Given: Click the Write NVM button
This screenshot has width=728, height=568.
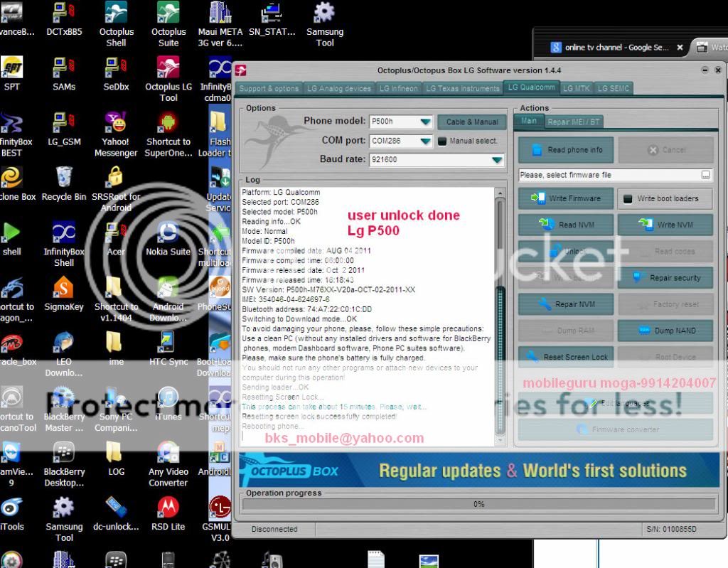Looking at the screenshot, I should coord(665,225).
